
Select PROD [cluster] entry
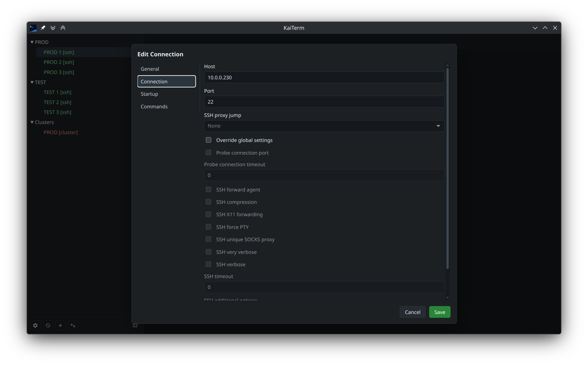(x=61, y=132)
